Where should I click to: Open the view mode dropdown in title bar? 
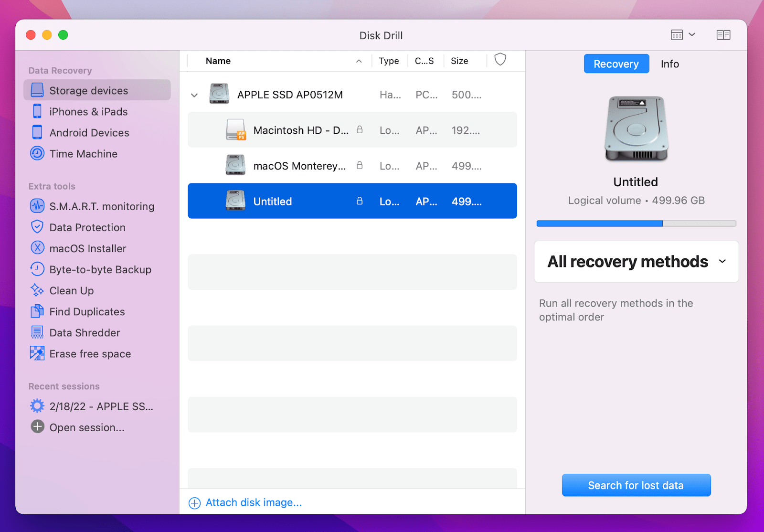coord(683,35)
